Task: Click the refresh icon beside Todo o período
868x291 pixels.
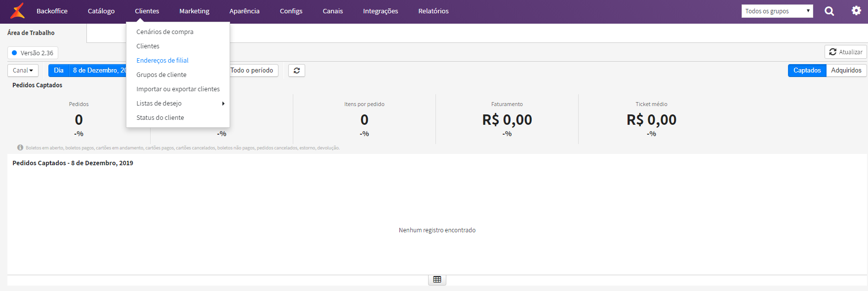Action: [297, 71]
